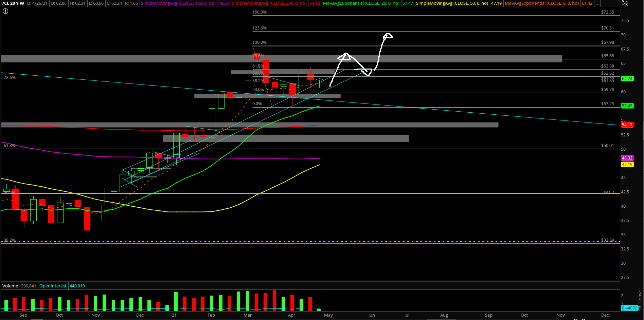The height and width of the screenshot is (320, 644).
Task: Click the $57.25 price level label
Action: coord(608,103)
